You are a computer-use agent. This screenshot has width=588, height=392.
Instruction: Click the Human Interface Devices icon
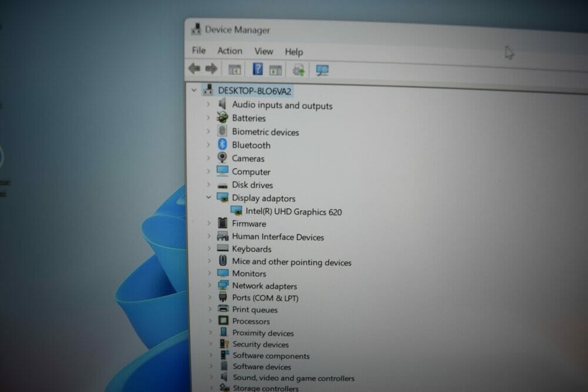[223, 236]
